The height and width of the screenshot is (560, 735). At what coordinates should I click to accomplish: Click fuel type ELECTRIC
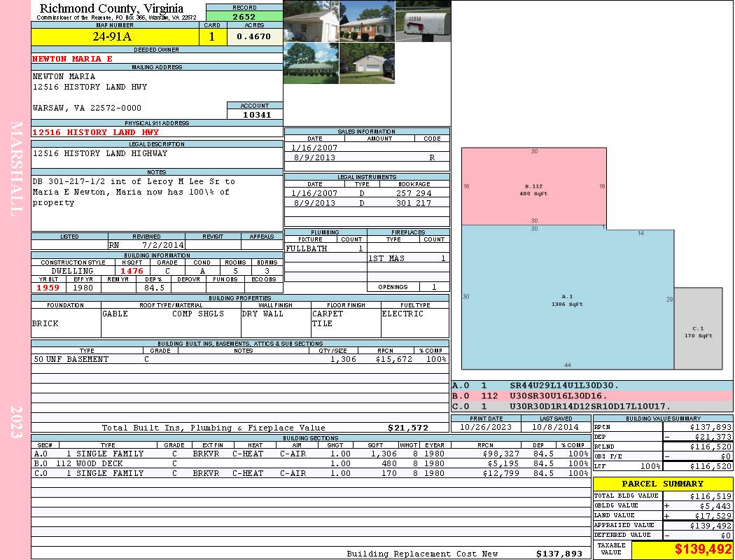click(402, 314)
